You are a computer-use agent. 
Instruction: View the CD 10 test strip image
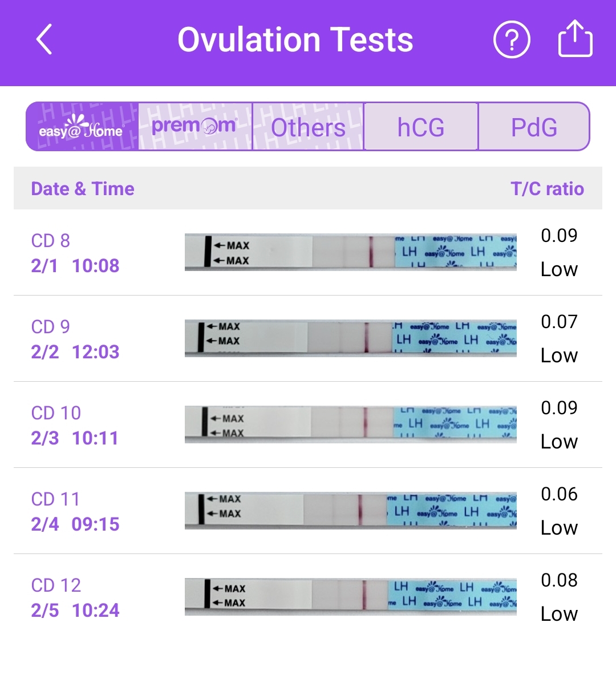[x=350, y=424]
